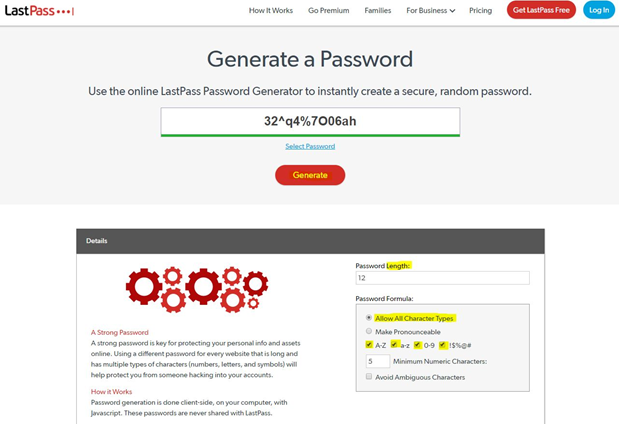
Task: Click the generated password field
Action: point(310,122)
